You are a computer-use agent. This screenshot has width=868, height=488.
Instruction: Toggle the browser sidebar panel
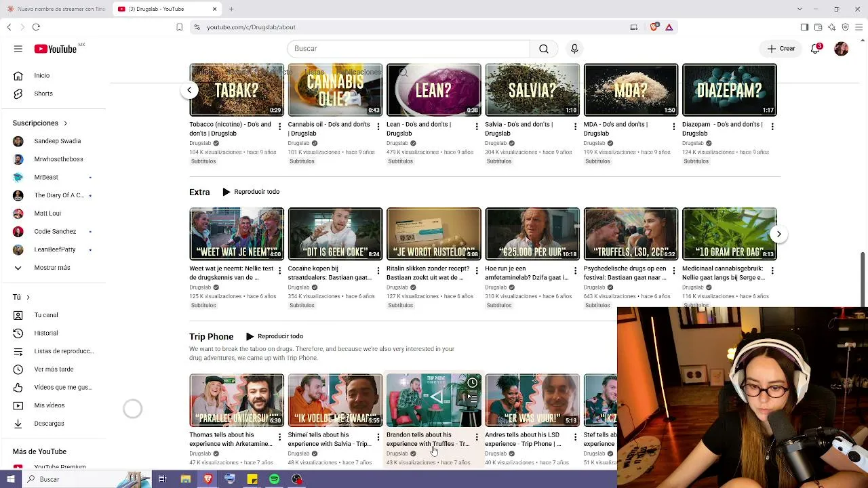coord(804,27)
